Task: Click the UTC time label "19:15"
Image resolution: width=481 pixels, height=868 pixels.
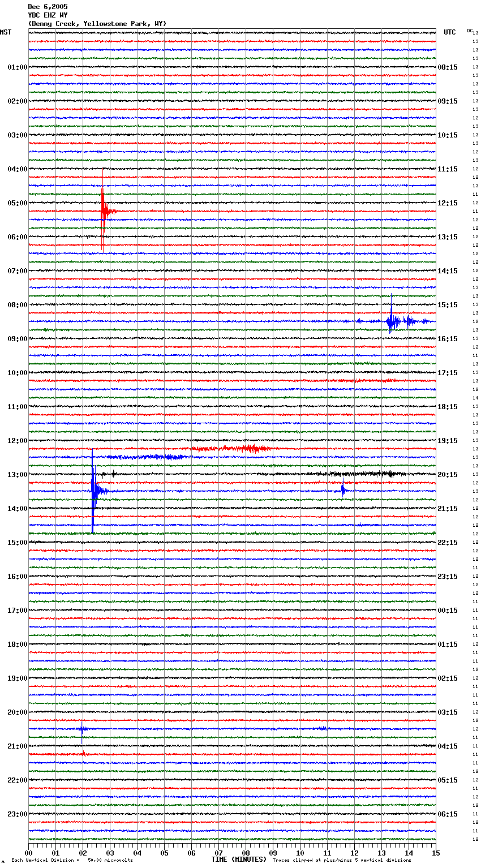Action: (x=448, y=441)
